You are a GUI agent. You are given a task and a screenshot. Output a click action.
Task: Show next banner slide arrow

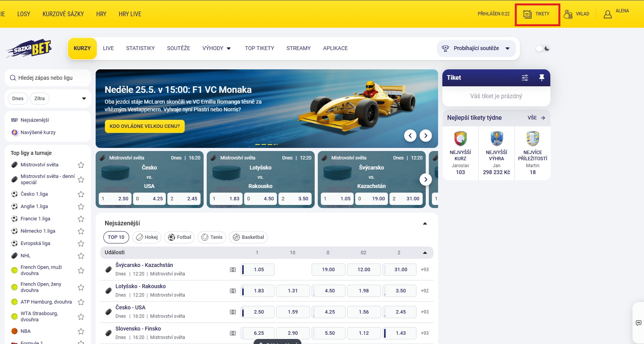point(426,136)
